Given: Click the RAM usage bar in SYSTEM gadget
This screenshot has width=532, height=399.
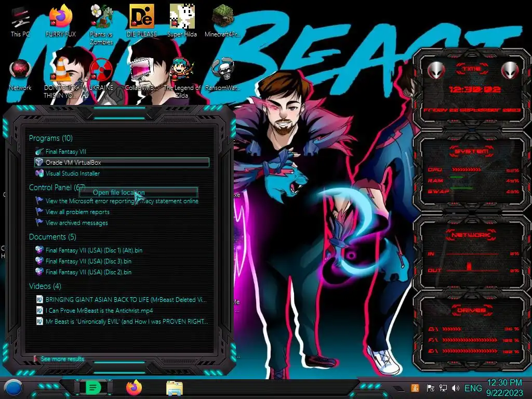Looking at the screenshot, I should 457,178.
